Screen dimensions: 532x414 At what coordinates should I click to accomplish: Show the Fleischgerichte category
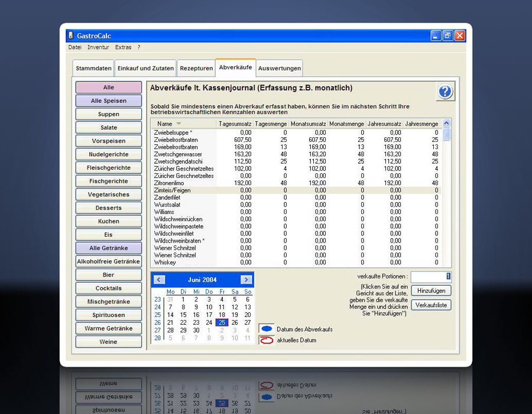109,167
